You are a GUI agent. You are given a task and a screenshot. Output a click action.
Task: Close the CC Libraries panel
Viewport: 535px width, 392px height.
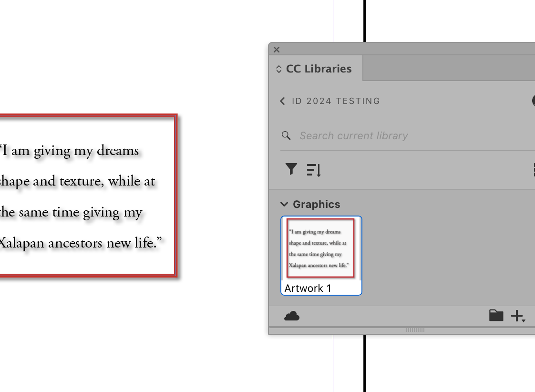pos(276,49)
